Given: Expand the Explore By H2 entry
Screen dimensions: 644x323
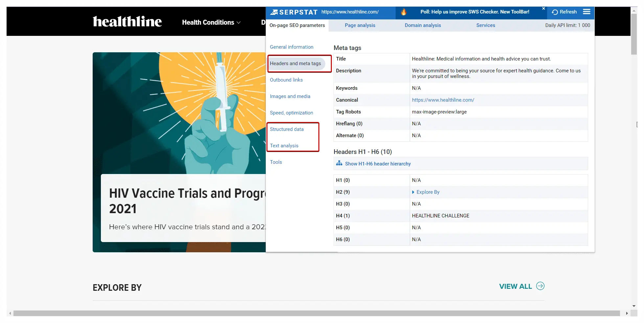Looking at the screenshot, I should 425,192.
